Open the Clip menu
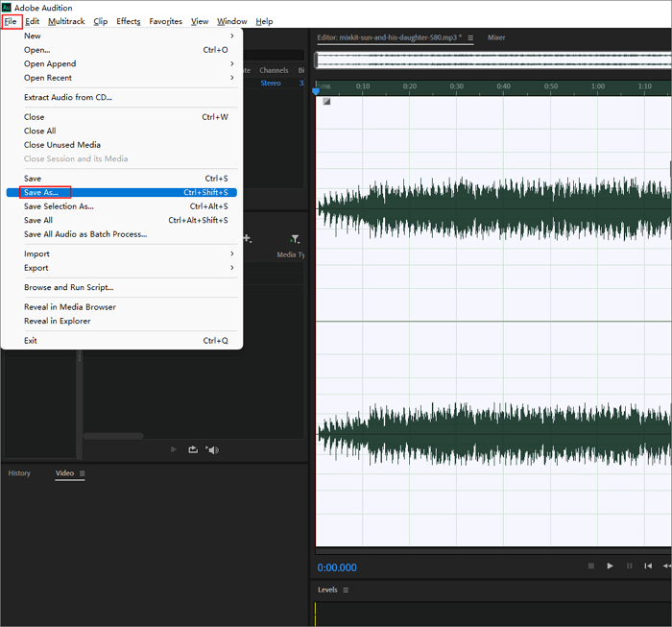 tap(101, 21)
